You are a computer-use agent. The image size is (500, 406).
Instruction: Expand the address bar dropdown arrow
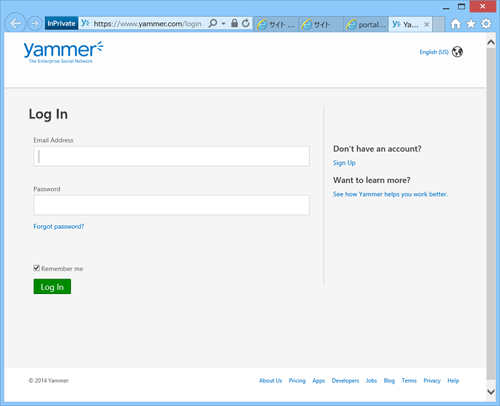(223, 24)
